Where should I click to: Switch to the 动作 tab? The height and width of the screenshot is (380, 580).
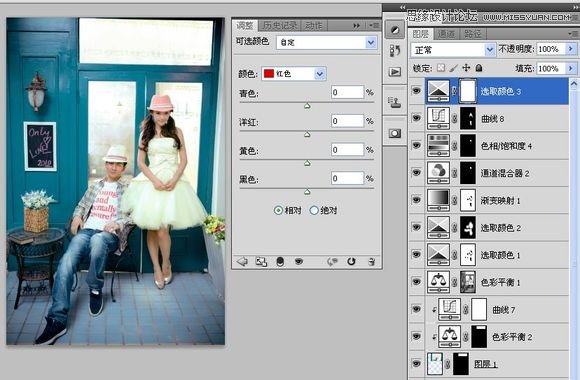coord(314,26)
